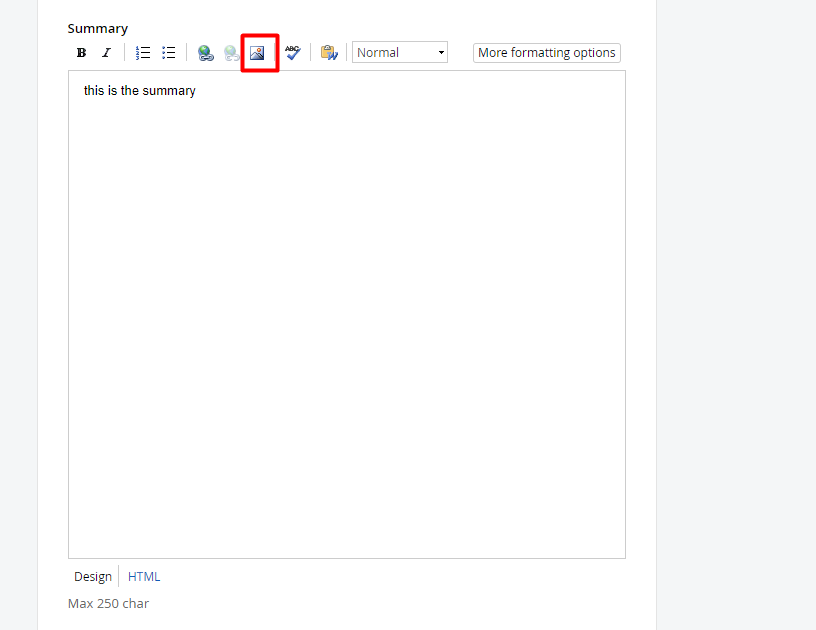
Task: Switch to the HTML view tab
Action: coord(144,576)
